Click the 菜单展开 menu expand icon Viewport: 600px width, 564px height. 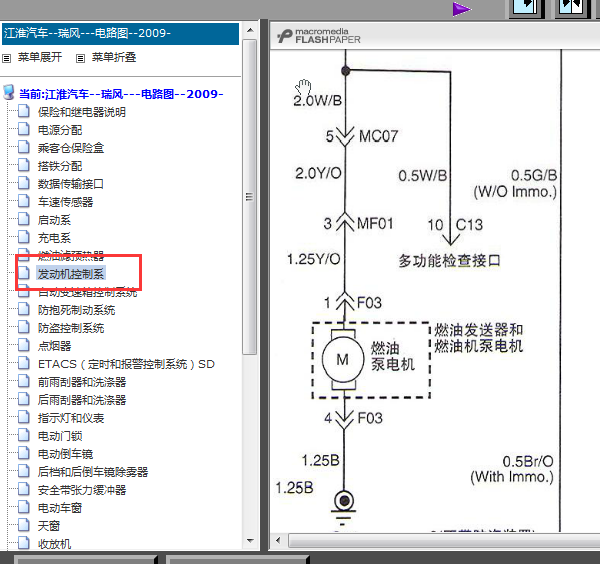pyautogui.click(x=7, y=59)
